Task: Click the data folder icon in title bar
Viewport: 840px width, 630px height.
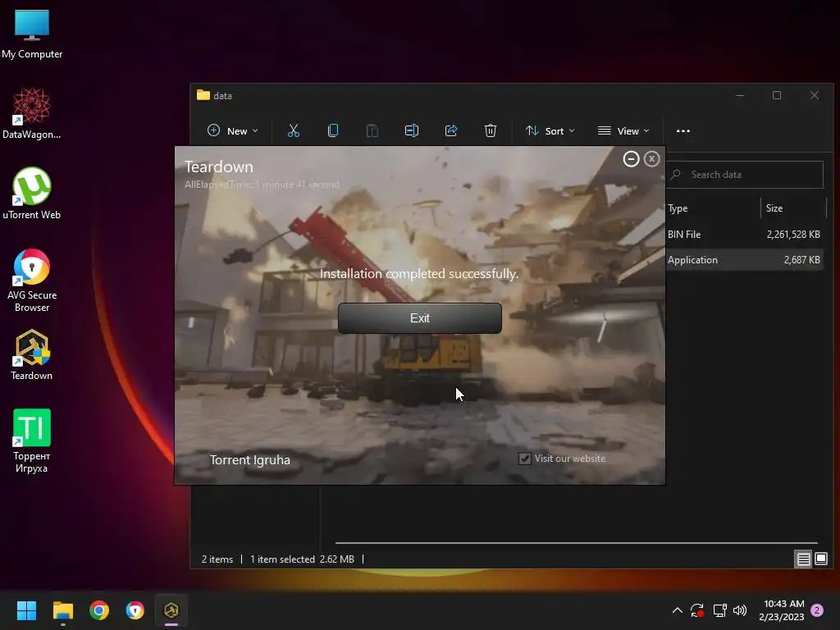Action: [203, 95]
